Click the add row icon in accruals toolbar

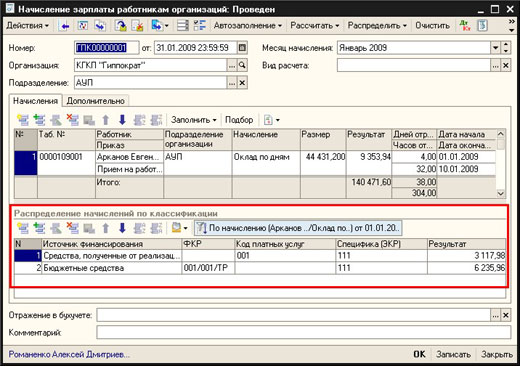coord(23,120)
